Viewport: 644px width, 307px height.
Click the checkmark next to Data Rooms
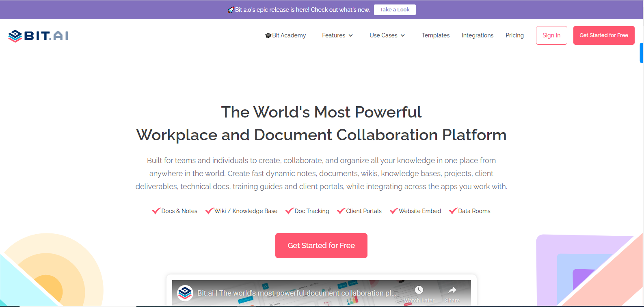pos(453,211)
